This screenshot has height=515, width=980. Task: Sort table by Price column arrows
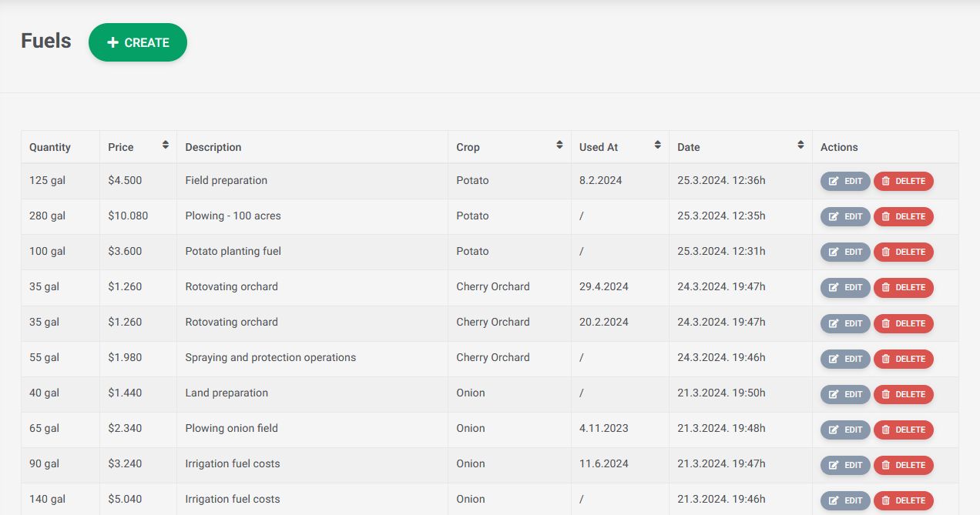[x=165, y=145]
